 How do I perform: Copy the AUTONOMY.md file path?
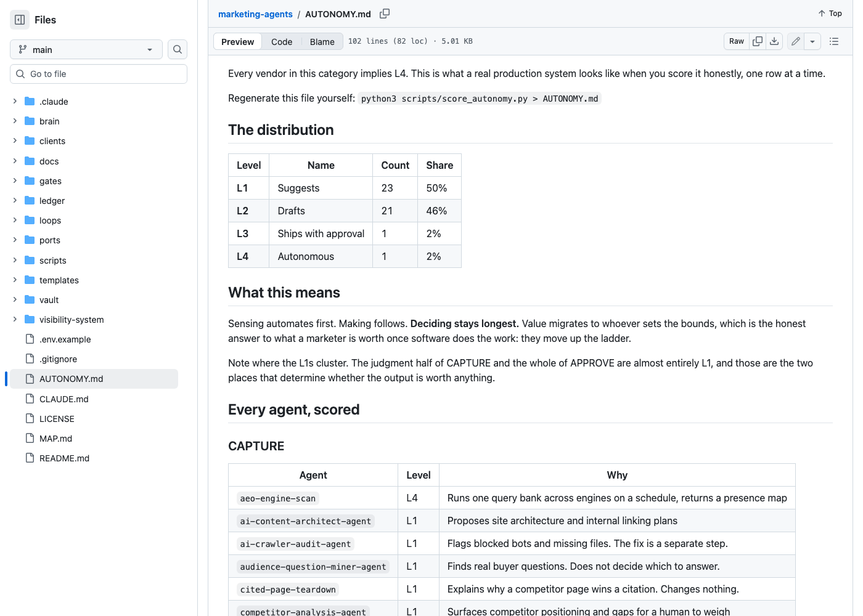pyautogui.click(x=385, y=14)
